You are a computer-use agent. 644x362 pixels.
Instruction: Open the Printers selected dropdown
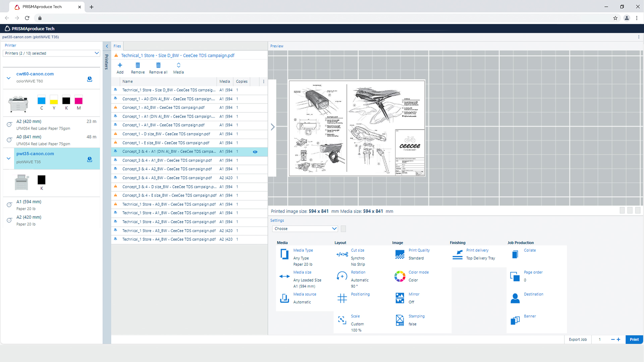pyautogui.click(x=51, y=53)
